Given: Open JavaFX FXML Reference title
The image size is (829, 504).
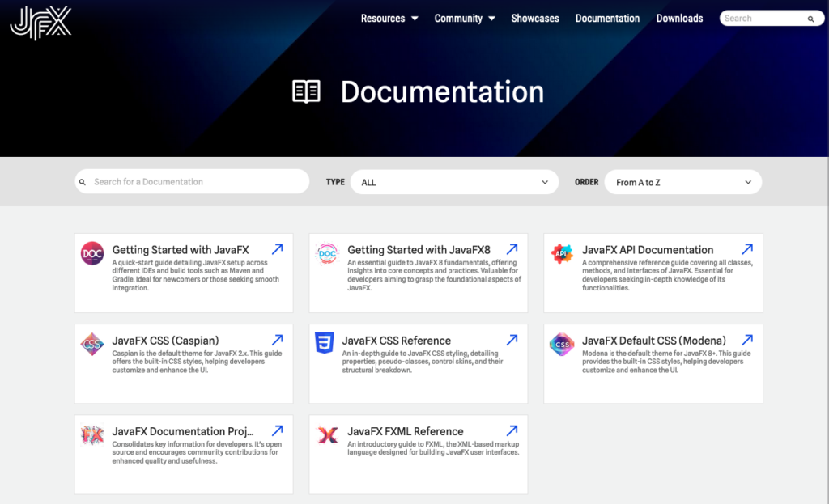Looking at the screenshot, I should [x=405, y=432].
